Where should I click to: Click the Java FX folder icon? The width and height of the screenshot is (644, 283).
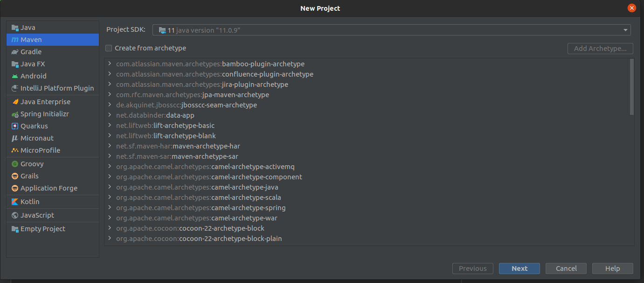click(x=15, y=64)
